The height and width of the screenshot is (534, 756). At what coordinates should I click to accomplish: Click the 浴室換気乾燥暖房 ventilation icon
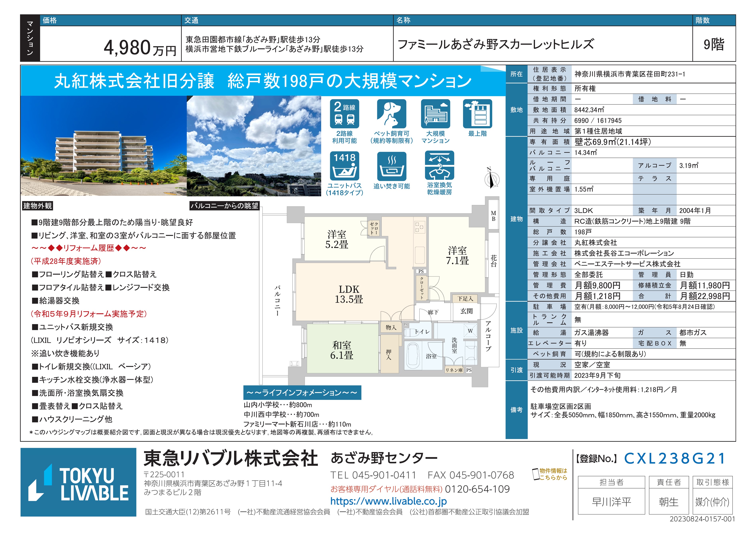coord(439,165)
